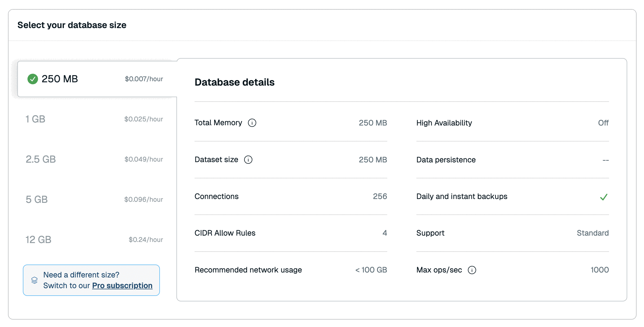Open the Pro subscription link
644x327 pixels.
click(122, 286)
